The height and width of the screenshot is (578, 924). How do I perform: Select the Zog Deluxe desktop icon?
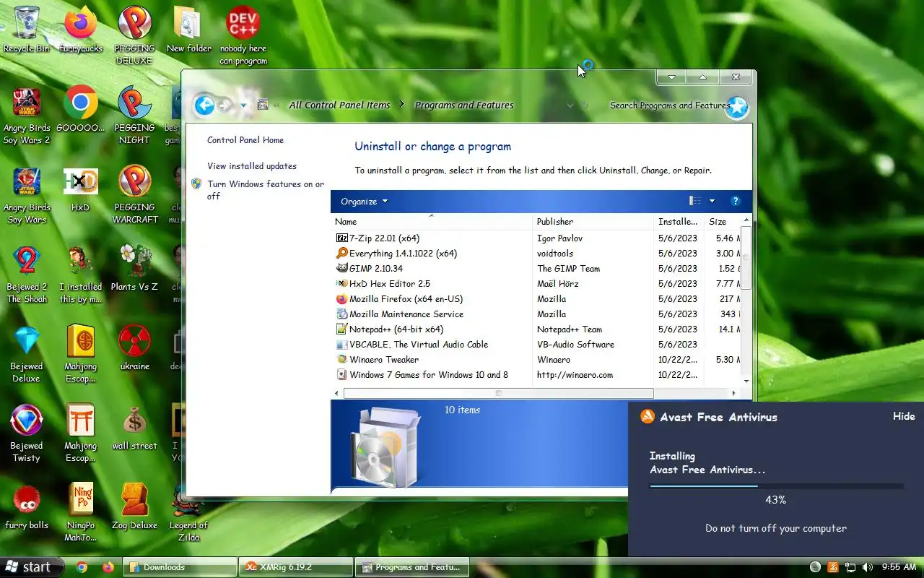click(x=134, y=507)
